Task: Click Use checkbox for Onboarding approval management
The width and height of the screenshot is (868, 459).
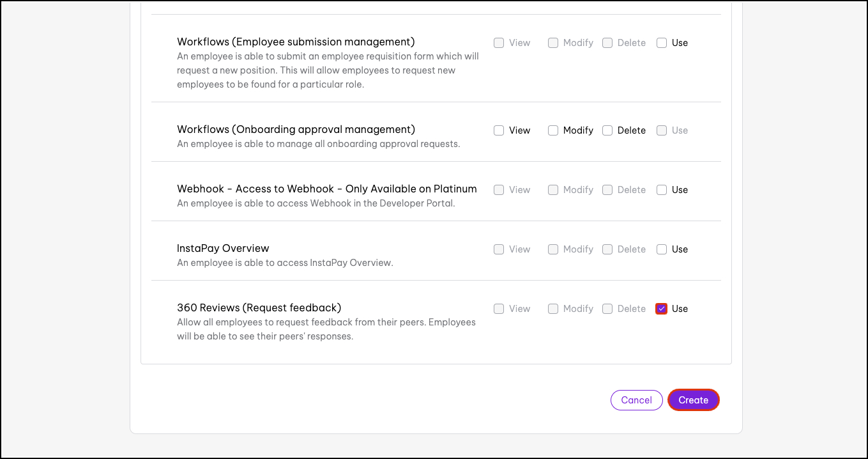Action: pos(662,130)
